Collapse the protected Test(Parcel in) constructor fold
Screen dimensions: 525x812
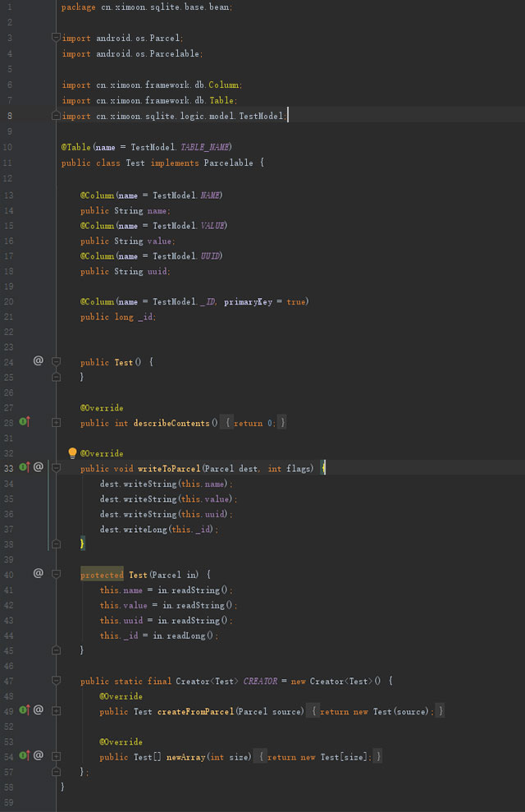click(x=57, y=574)
